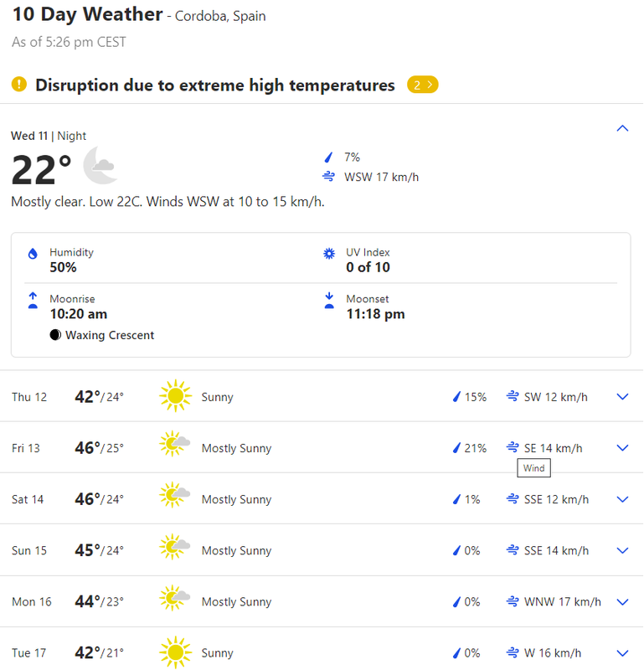
Task: Click the rain chance icon for Fri 13
Action: click(456, 448)
